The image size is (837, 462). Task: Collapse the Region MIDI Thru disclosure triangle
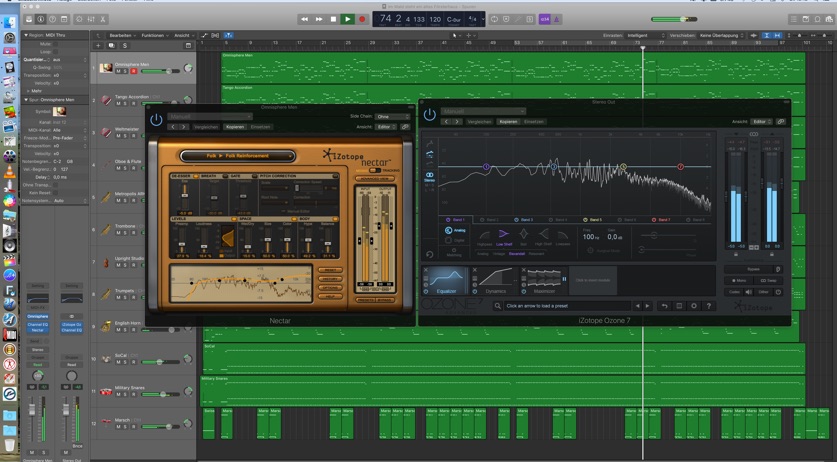point(26,35)
